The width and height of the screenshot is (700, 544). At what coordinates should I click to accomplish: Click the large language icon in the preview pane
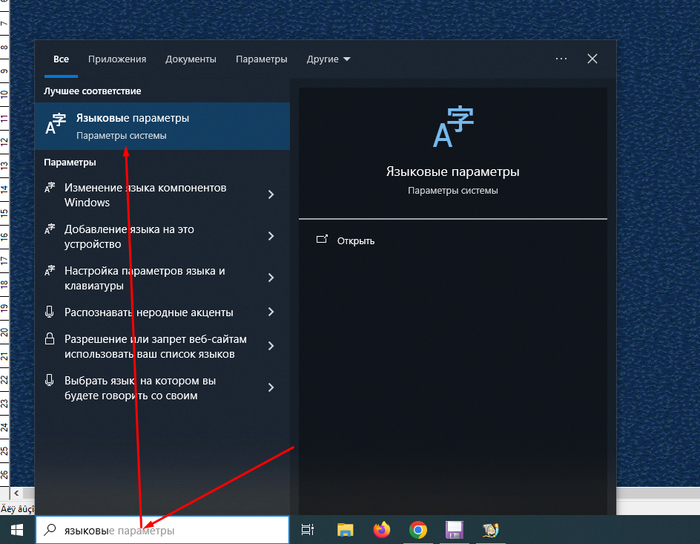click(453, 127)
